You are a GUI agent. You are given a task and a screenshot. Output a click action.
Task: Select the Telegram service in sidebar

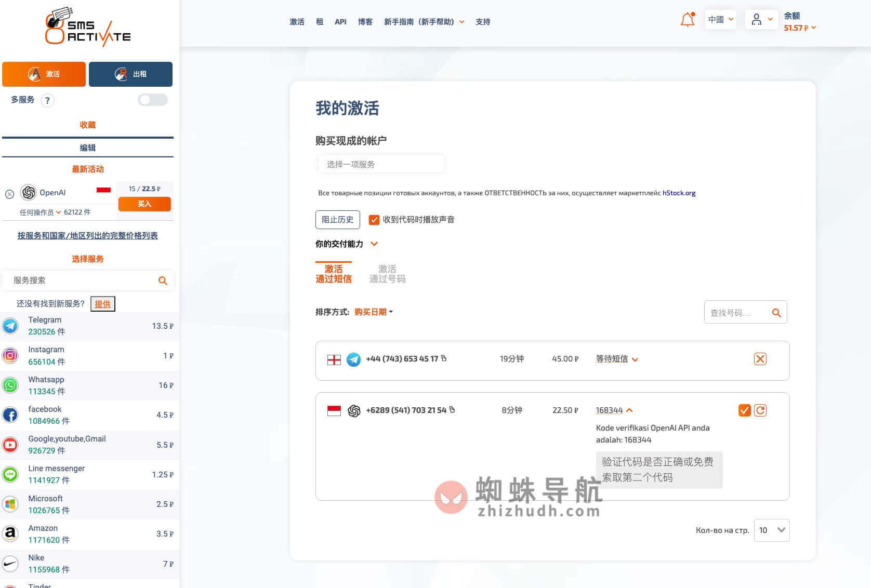(x=10, y=326)
